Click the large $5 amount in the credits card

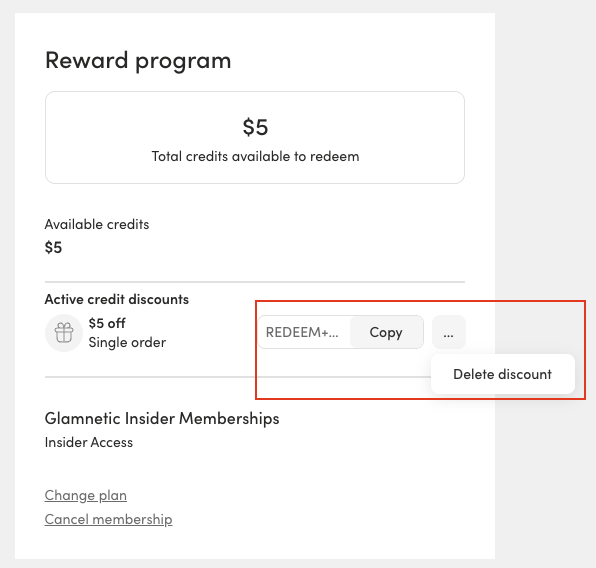[x=255, y=127]
